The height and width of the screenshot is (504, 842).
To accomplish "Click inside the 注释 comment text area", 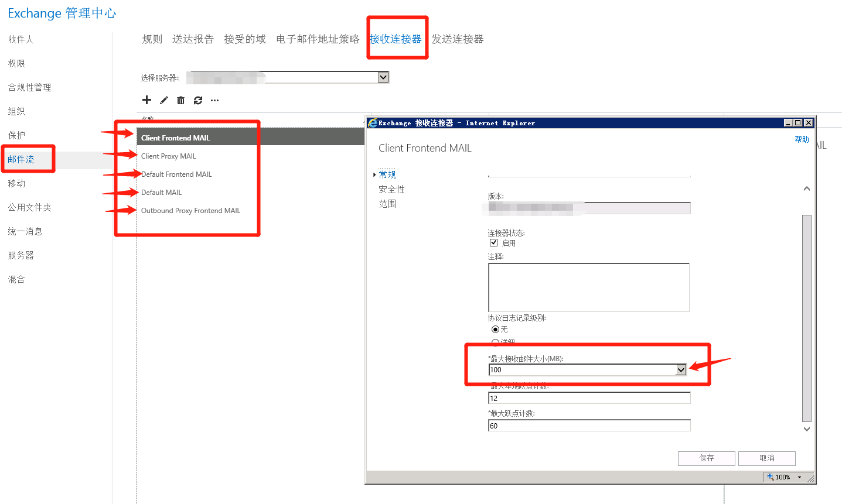I will click(588, 287).
